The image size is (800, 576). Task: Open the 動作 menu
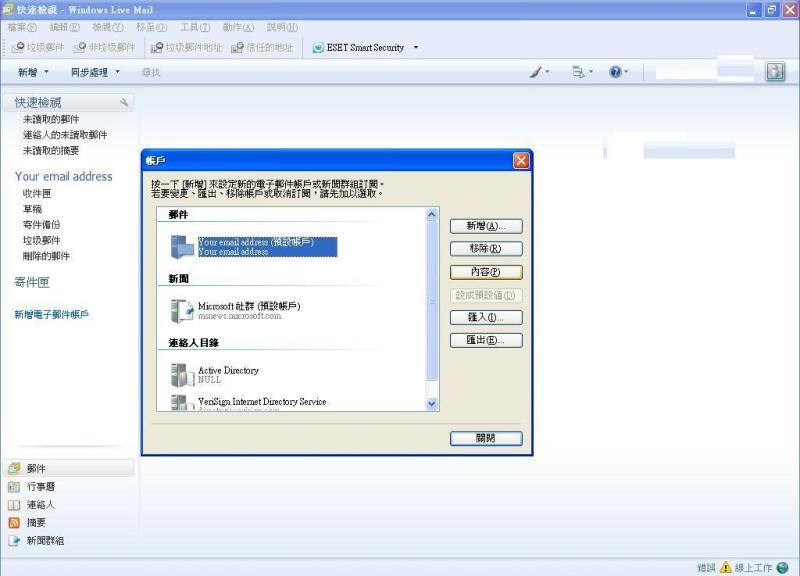[238, 27]
